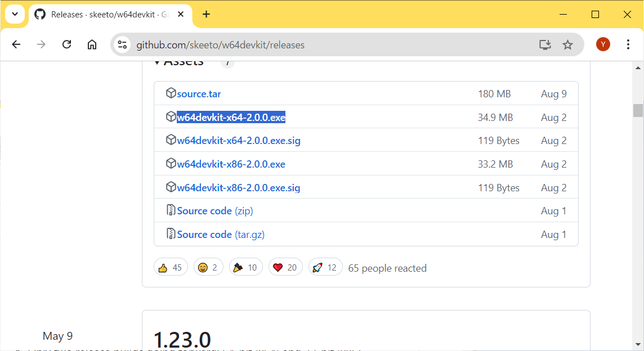
Task: Download w64devkit-x86-2.0.0.exe.sig
Action: click(x=239, y=188)
